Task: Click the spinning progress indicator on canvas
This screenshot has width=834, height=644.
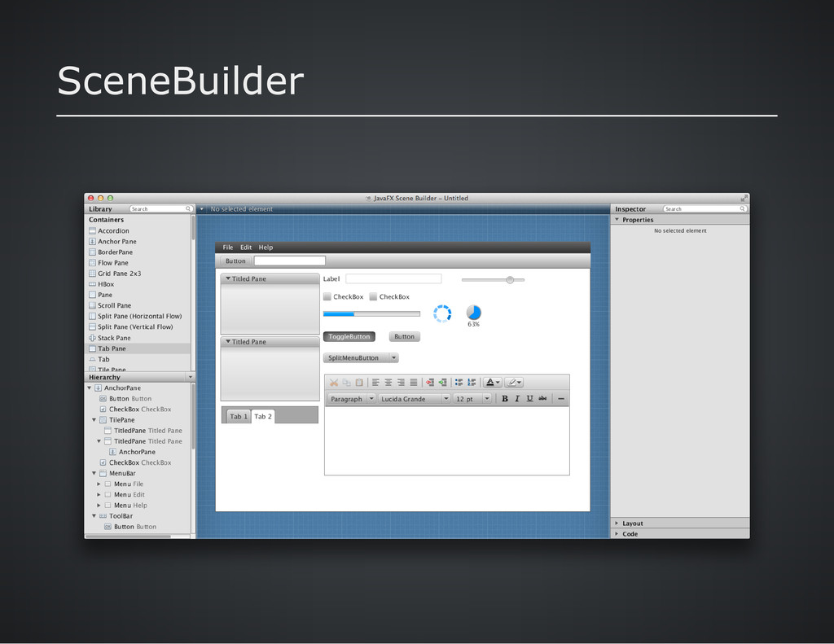Action: [x=442, y=313]
